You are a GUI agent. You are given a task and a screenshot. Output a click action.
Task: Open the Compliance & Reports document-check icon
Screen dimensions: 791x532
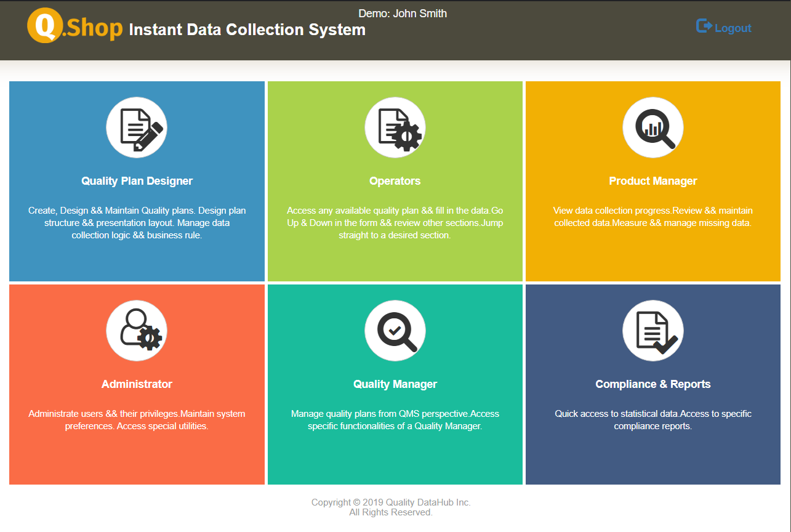(x=653, y=331)
